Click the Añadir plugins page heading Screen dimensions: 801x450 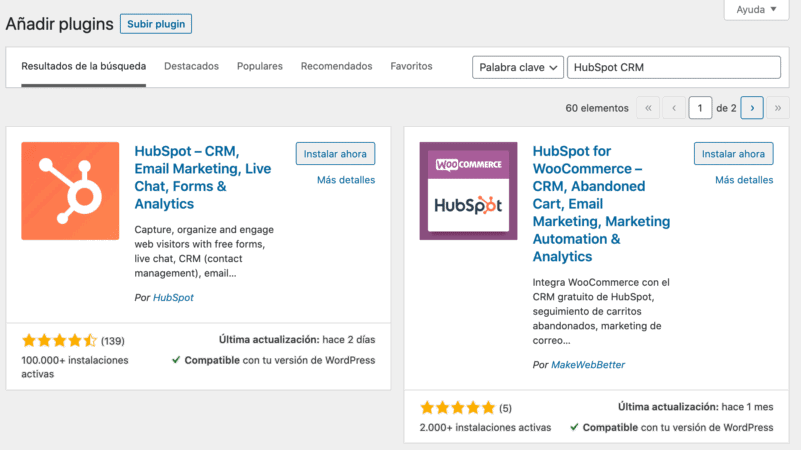(x=59, y=24)
